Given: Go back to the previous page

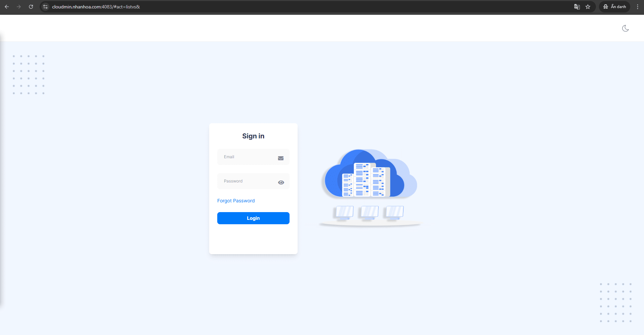Looking at the screenshot, I should 7,7.
